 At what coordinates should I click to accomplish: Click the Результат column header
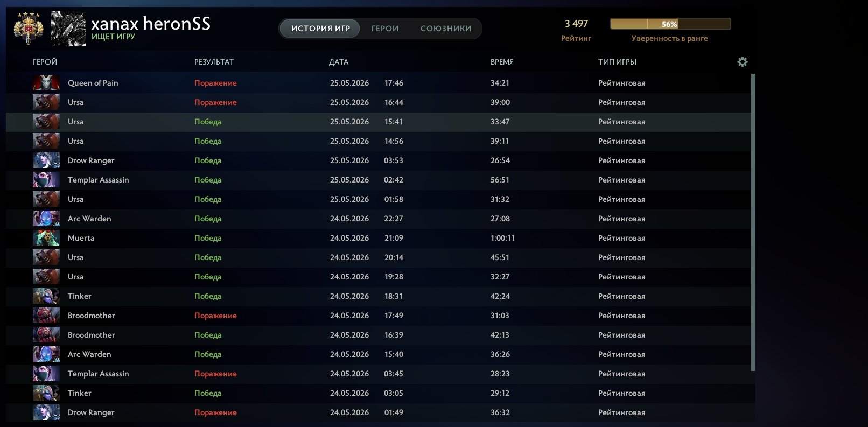[x=214, y=62]
